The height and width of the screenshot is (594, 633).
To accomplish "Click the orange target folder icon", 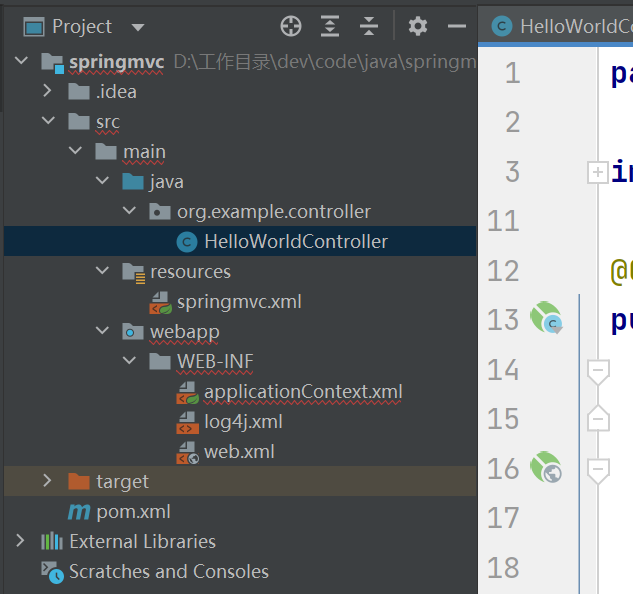I will click(79, 481).
